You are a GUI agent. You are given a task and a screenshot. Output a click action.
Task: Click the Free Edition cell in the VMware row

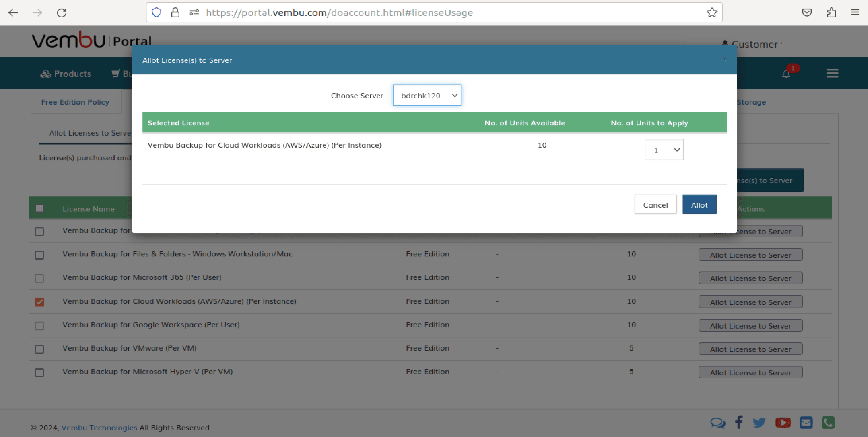coord(427,348)
